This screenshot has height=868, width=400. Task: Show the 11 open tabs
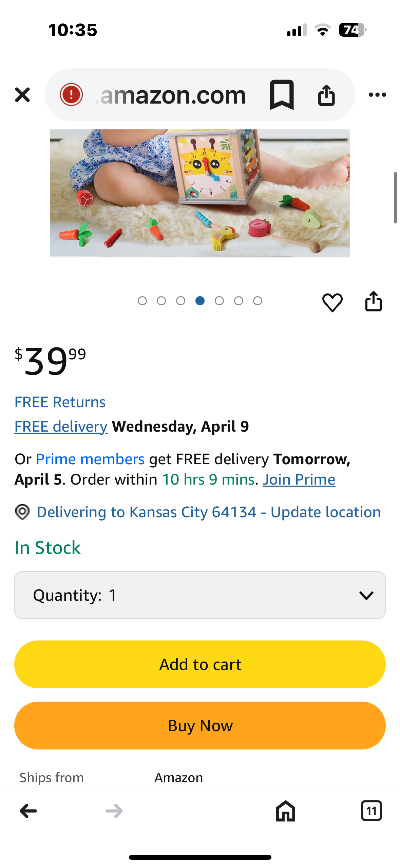pyautogui.click(x=371, y=811)
